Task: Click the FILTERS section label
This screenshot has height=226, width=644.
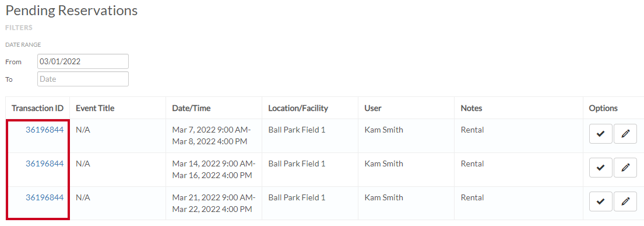Action: (x=19, y=28)
